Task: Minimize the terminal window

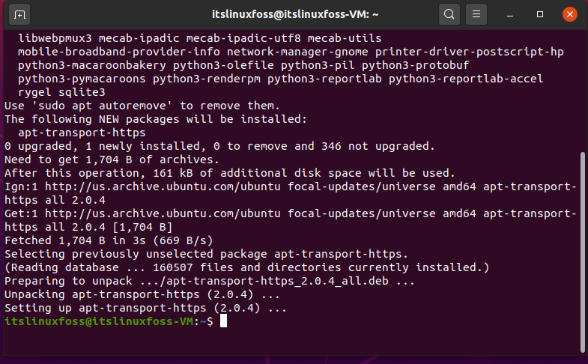Action: (x=510, y=15)
